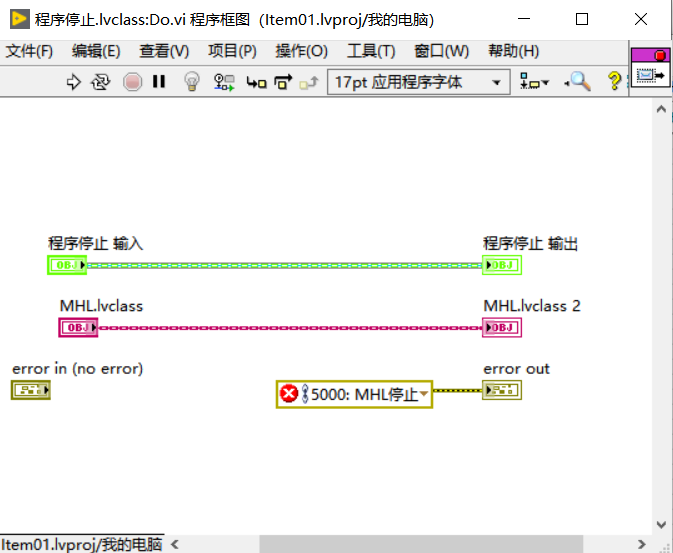Click vertical scrollbar up arrow
The height and width of the screenshot is (553, 673).
[661, 109]
